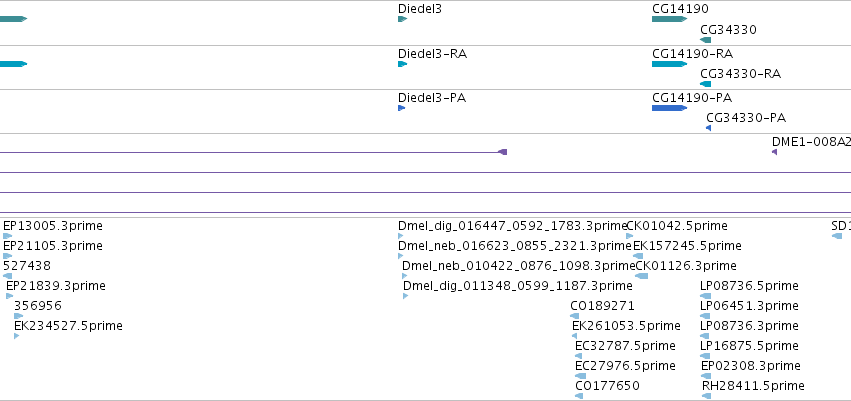The width and height of the screenshot is (851, 401).
Task: Select the CG14190-RA transcript bar
Action: pos(669,64)
